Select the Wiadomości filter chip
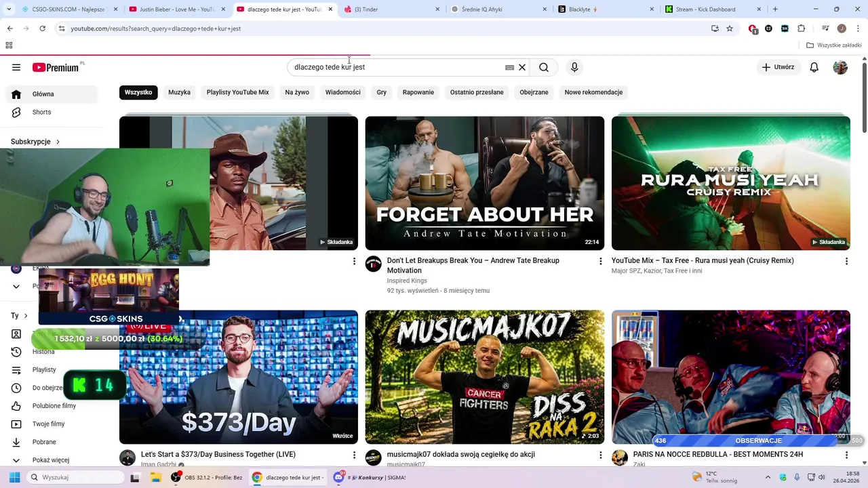This screenshot has height=488, width=868. click(x=342, y=92)
